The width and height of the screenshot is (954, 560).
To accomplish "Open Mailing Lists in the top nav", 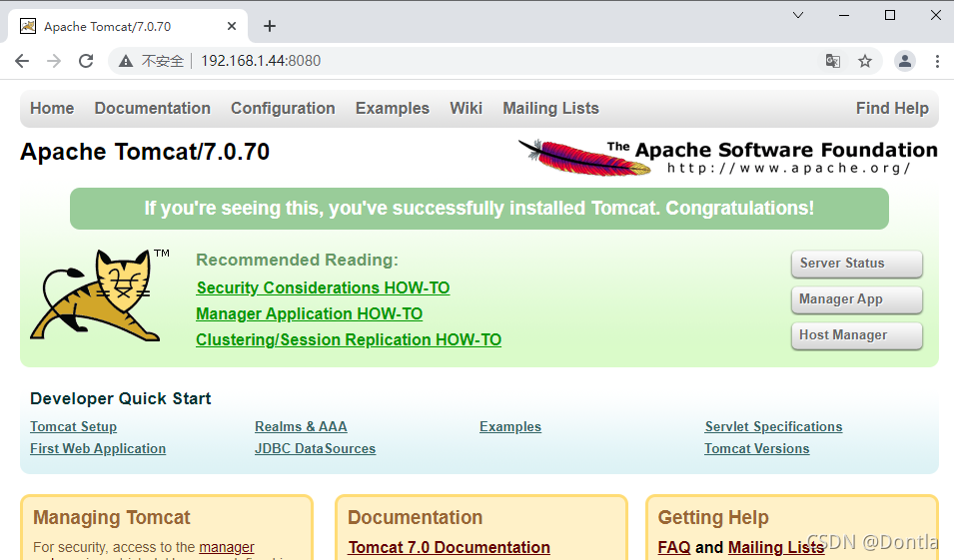I will click(550, 108).
